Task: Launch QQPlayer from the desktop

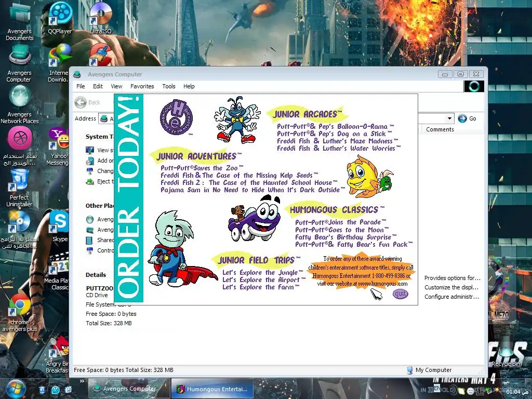Action: (x=60, y=18)
